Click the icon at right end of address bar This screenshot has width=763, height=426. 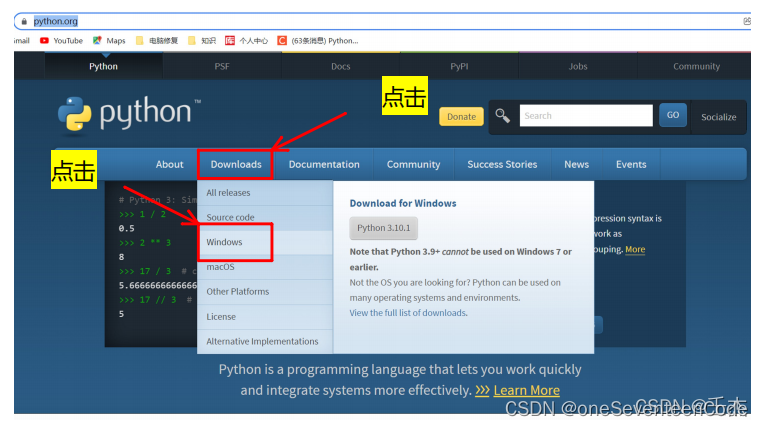click(747, 21)
